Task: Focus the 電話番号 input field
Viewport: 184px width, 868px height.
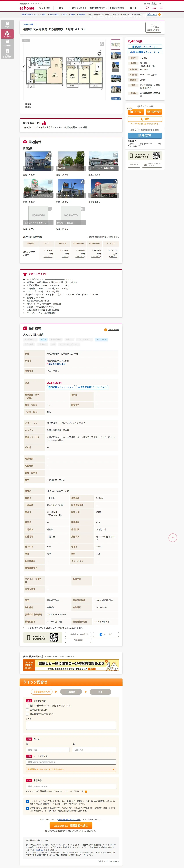Action: pos(71,786)
